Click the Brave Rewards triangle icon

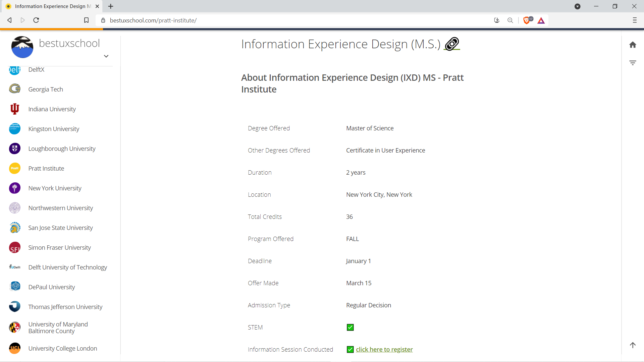(x=541, y=20)
